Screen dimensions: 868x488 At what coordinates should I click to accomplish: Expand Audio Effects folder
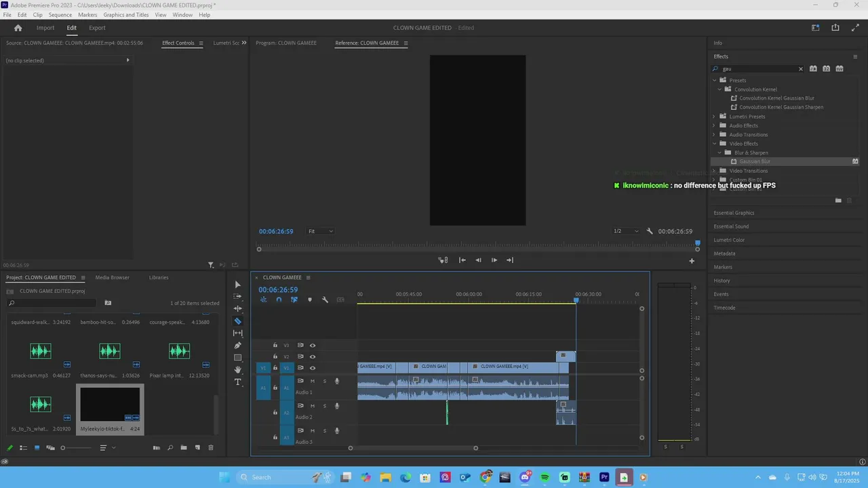(x=714, y=125)
